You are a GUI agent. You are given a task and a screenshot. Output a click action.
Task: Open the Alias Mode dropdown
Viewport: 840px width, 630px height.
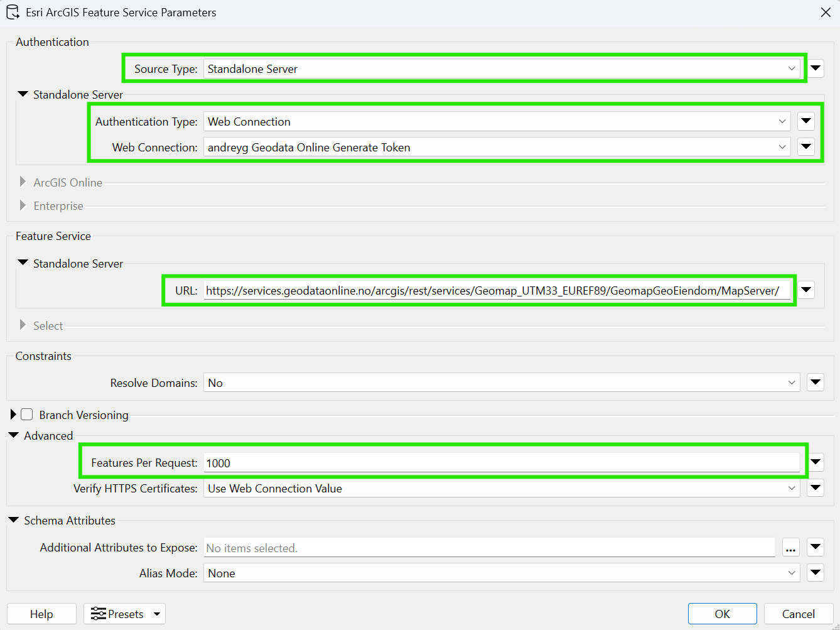click(x=502, y=573)
